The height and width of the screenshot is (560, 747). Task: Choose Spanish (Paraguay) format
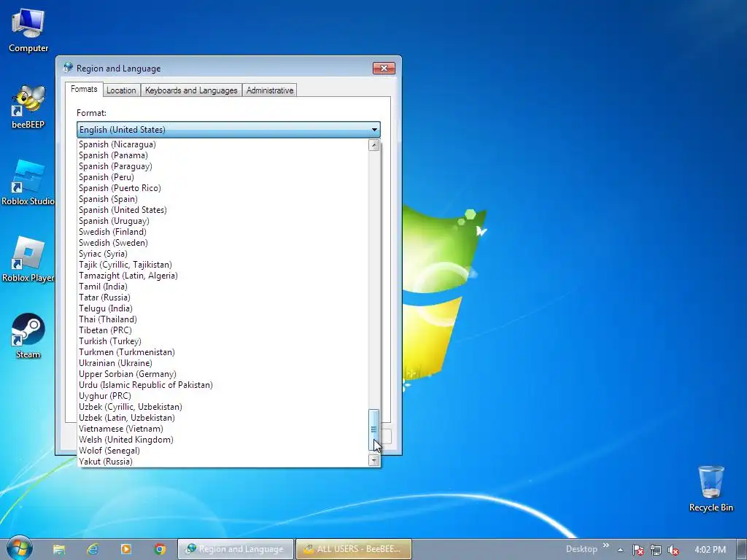point(223,166)
